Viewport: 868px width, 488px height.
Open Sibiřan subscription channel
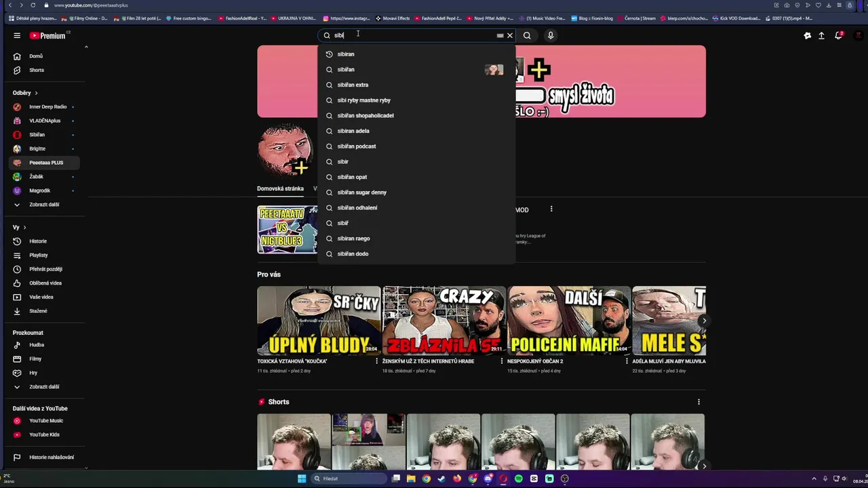tap(45, 135)
